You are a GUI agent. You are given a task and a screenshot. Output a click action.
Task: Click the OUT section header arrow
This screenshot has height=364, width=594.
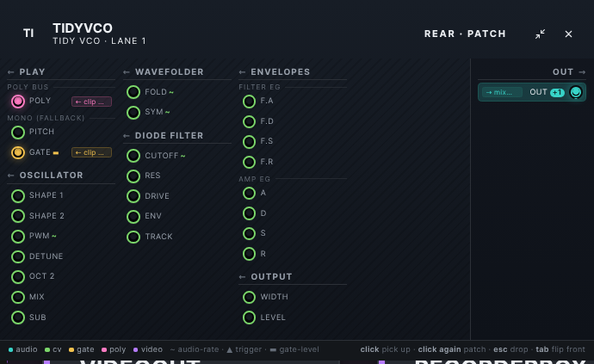click(x=582, y=72)
